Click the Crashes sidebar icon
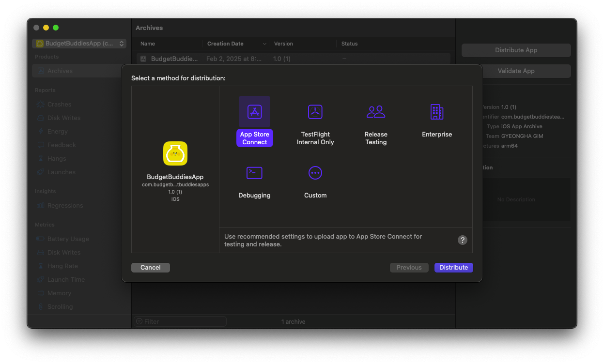Viewport: 604px width, 364px height. click(x=41, y=105)
